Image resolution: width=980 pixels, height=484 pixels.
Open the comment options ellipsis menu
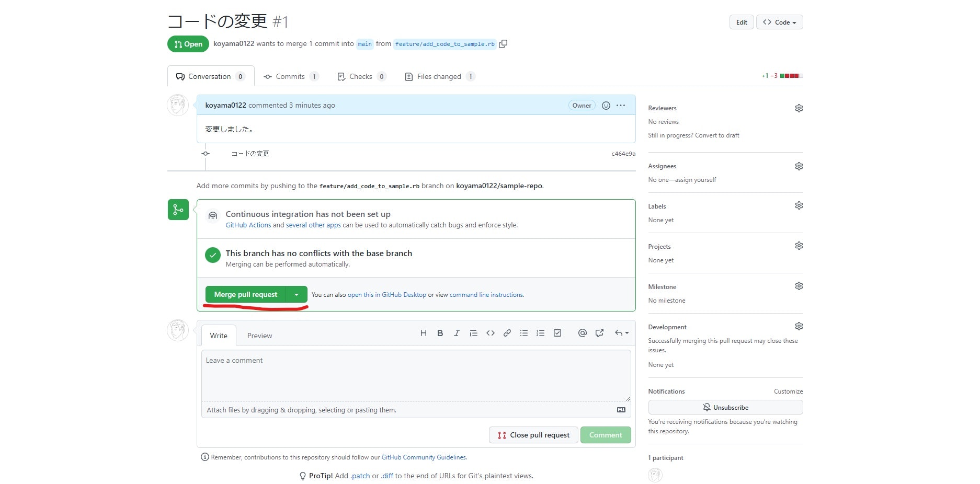pyautogui.click(x=621, y=106)
